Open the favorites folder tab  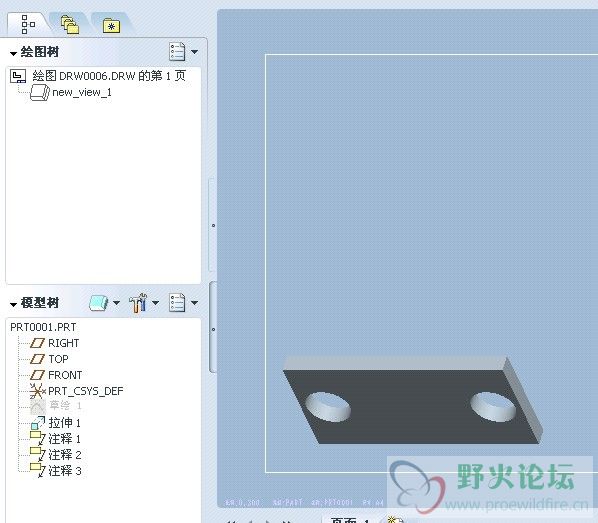[x=111, y=26]
